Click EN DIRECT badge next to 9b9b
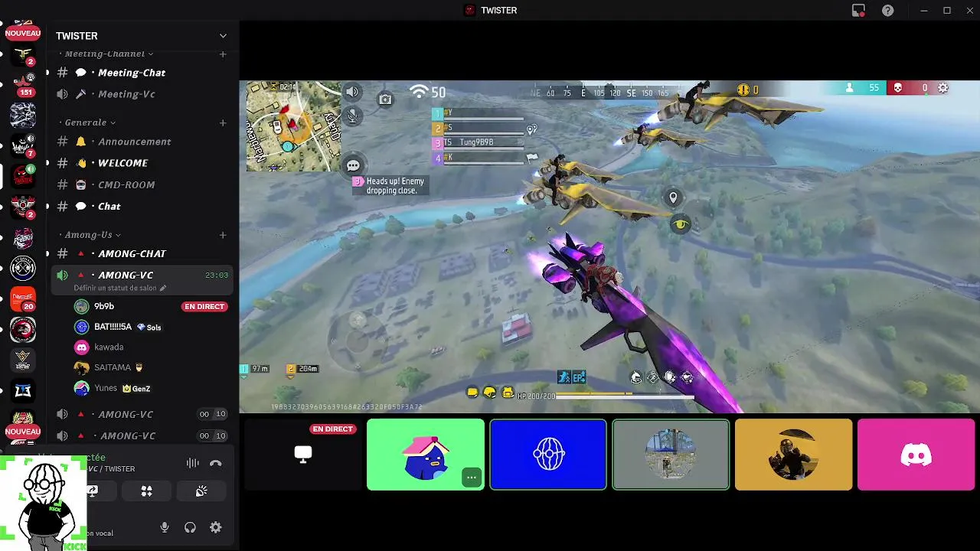 204,307
